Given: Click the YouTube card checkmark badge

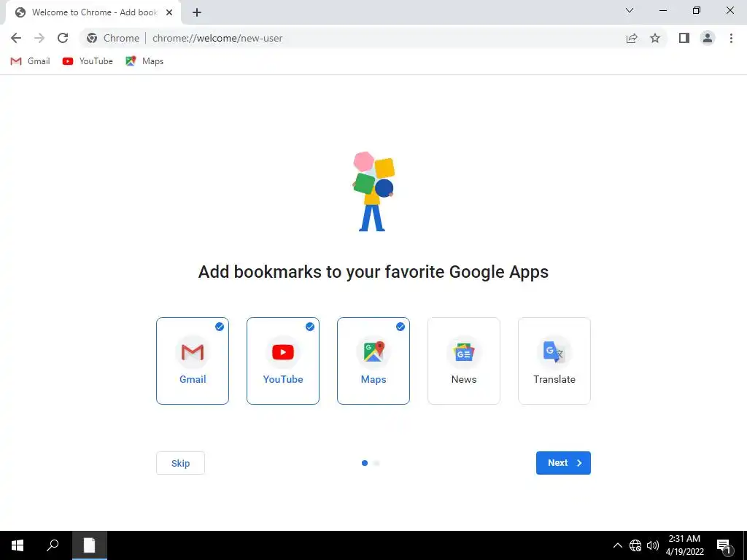Looking at the screenshot, I should [310, 327].
